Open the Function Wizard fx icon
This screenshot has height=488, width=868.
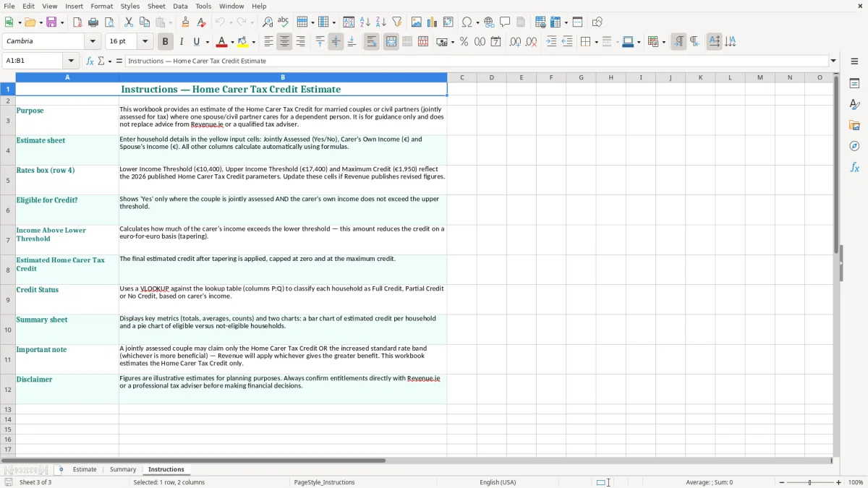90,61
